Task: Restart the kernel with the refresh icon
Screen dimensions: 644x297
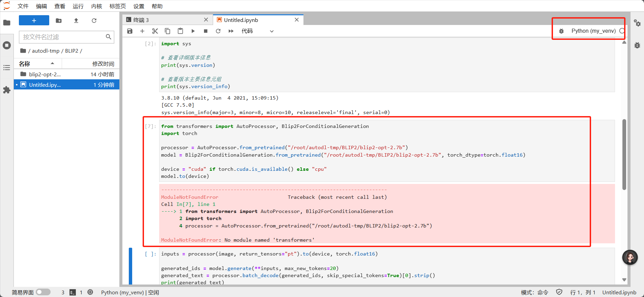Action: [x=218, y=31]
